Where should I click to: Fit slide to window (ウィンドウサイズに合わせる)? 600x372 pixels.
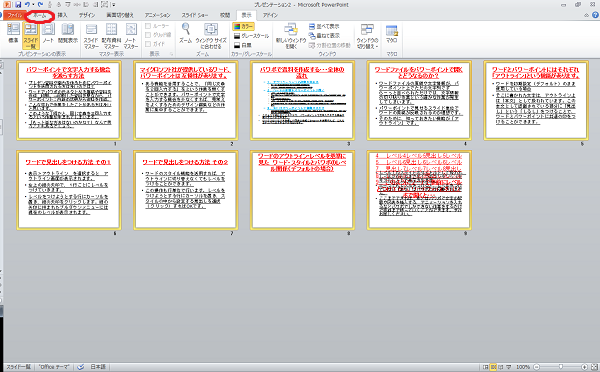[x=211, y=36]
